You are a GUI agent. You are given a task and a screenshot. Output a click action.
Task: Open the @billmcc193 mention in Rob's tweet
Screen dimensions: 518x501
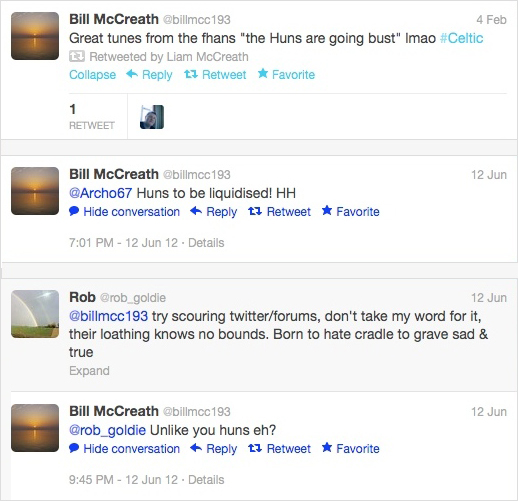(x=108, y=316)
